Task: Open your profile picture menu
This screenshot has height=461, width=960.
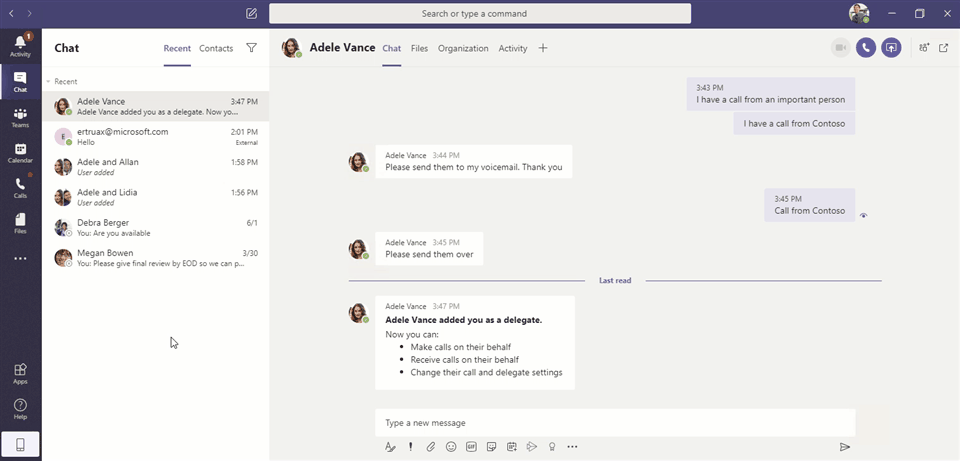Action: (859, 13)
